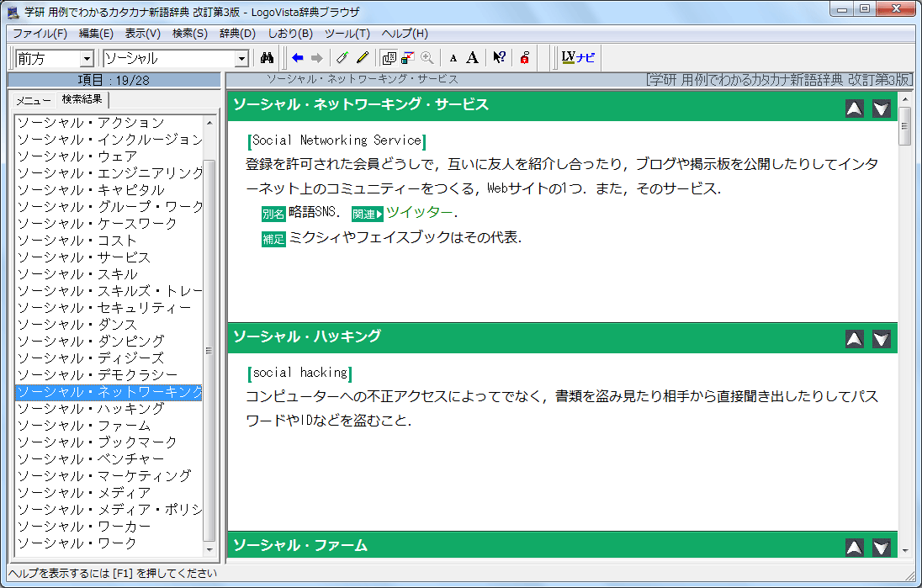Viewport: 922px width, 588px height.
Task: Click up arrow on ソーシャル・ハッキング header
Action: [x=854, y=339]
